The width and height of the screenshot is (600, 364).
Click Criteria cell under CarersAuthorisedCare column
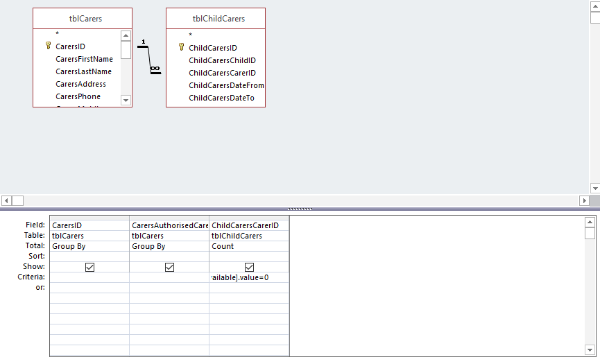tap(169, 277)
